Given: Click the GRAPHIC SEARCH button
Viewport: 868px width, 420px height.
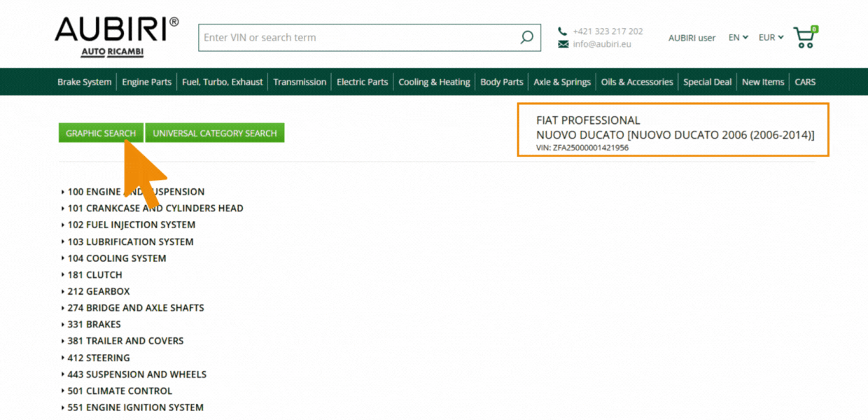Looking at the screenshot, I should [101, 133].
